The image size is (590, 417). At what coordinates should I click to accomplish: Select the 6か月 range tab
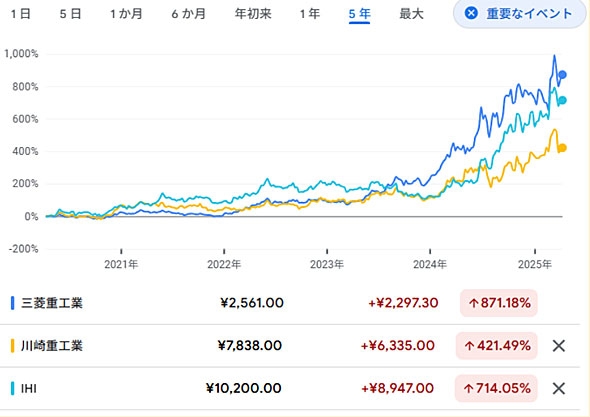[189, 14]
